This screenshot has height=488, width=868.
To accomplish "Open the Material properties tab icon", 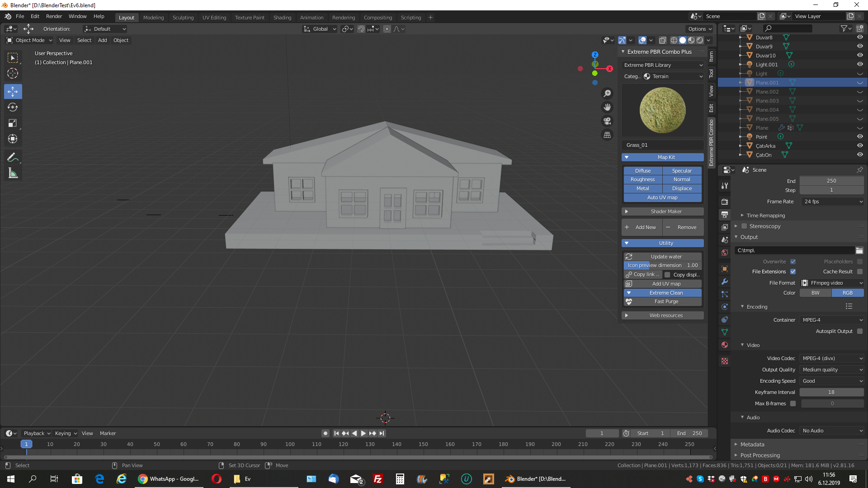I will (x=725, y=345).
